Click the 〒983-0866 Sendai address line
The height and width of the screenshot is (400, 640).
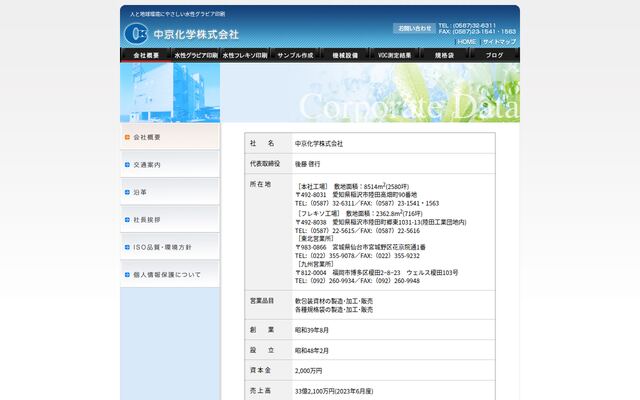pyautogui.click(x=360, y=247)
